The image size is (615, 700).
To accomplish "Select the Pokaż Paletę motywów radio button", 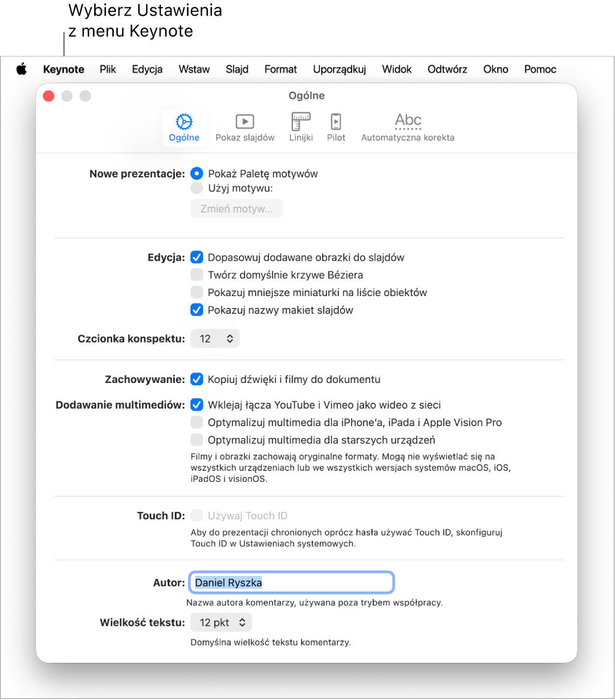I will click(196, 174).
